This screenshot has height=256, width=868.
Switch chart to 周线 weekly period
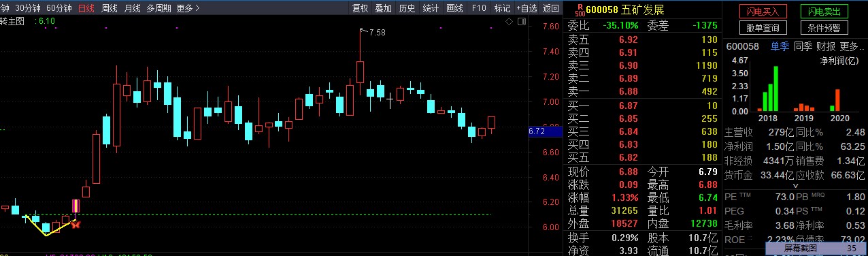coord(110,8)
